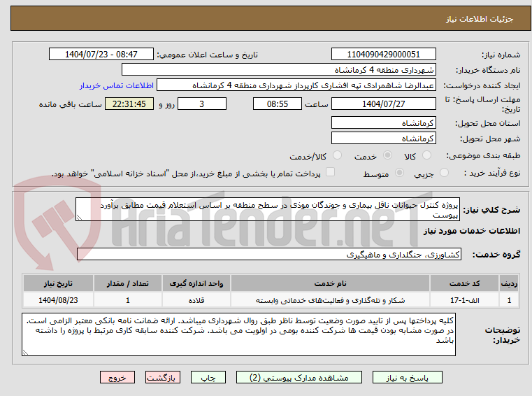Image resolution: width=532 pixels, height=396 pixels.
Task: Click the استان محل تحویل field
Action: tap(383, 122)
